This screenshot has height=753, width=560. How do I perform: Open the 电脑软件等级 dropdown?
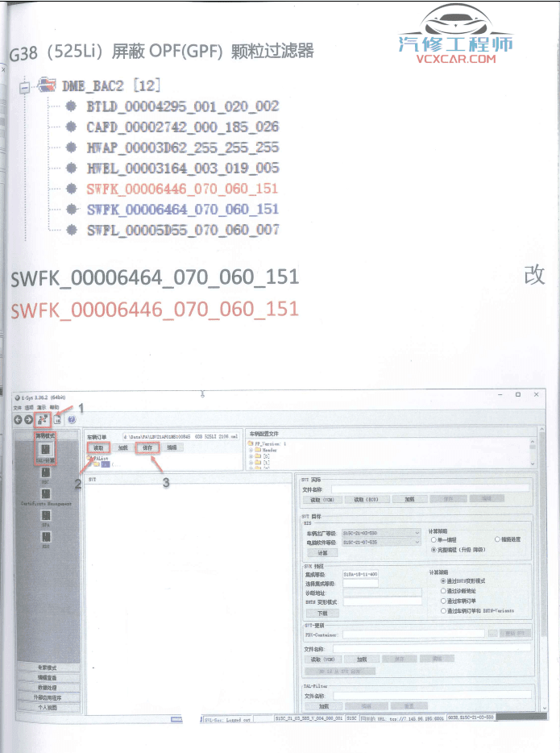381,543
